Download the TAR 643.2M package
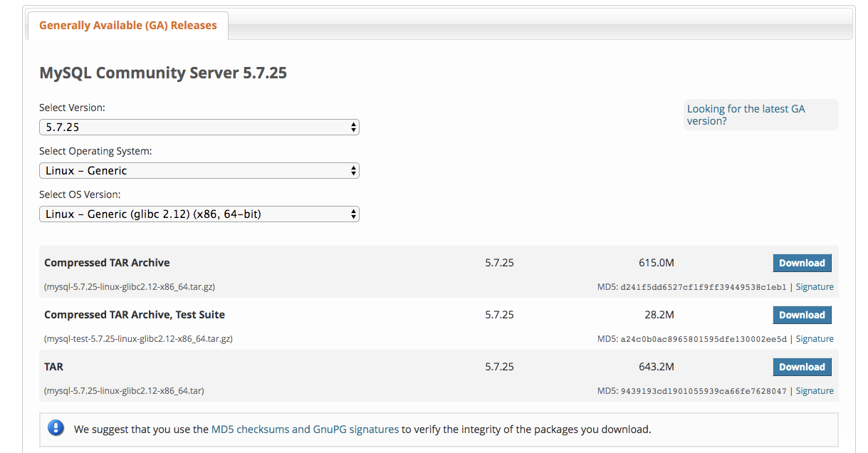 [802, 367]
